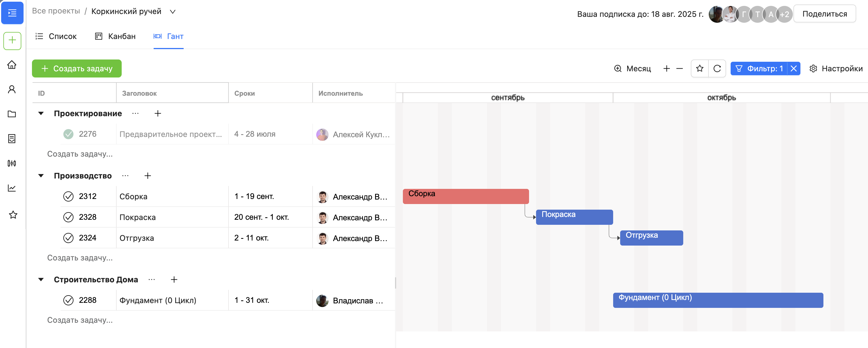Viewport: 868px width, 348px height.
Task: Zoom out the Gantt timeline scale
Action: coord(679,68)
